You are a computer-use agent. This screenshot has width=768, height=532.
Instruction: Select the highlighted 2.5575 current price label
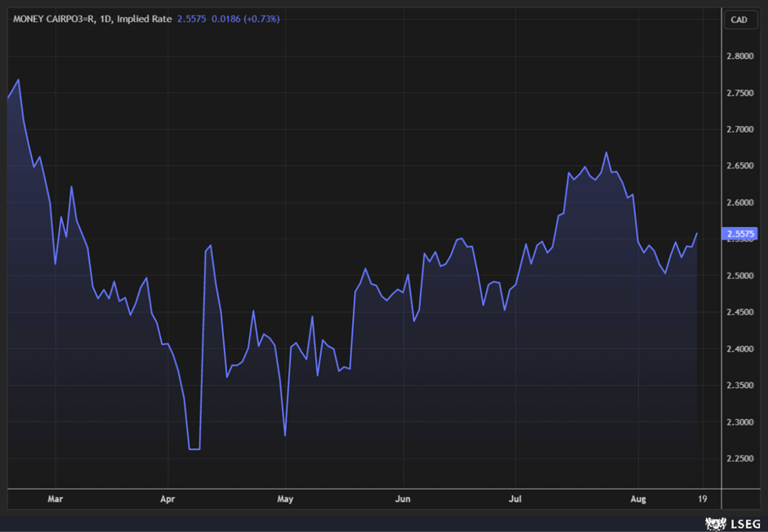pos(739,234)
